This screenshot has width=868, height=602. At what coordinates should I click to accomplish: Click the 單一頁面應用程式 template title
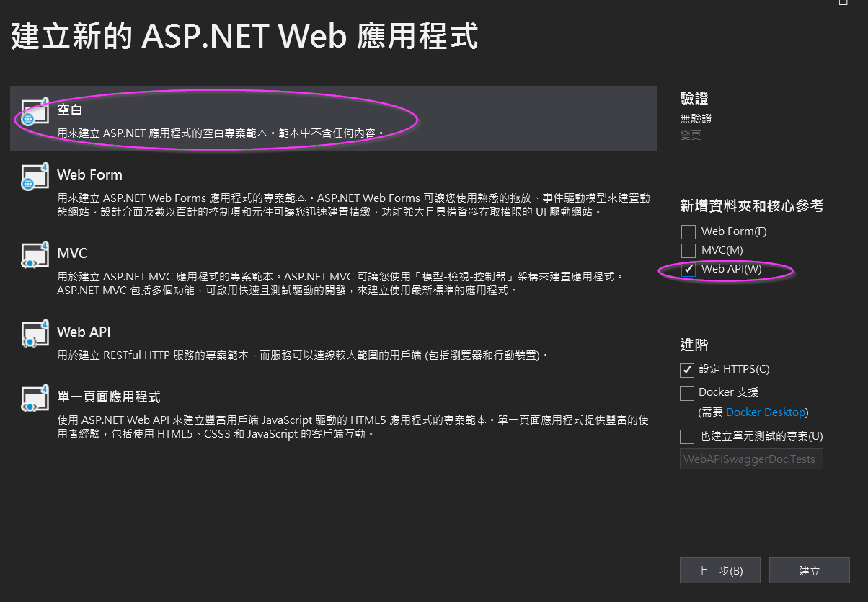point(109,397)
